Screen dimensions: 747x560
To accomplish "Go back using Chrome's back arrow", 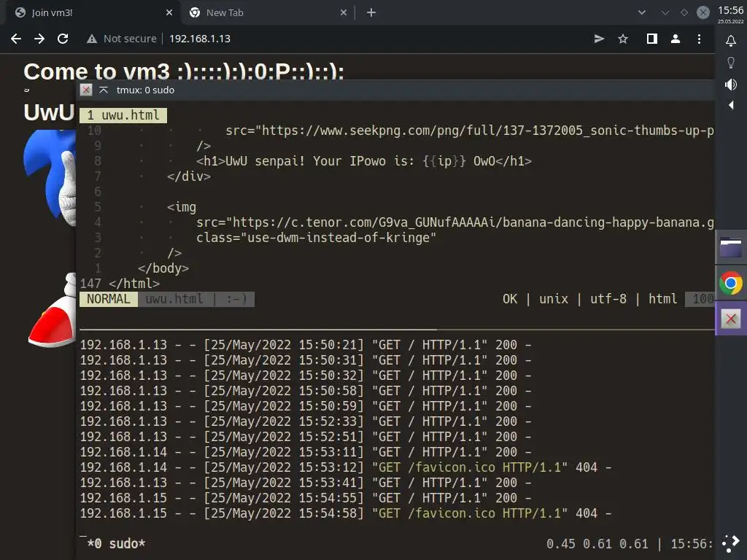I will tap(16, 39).
